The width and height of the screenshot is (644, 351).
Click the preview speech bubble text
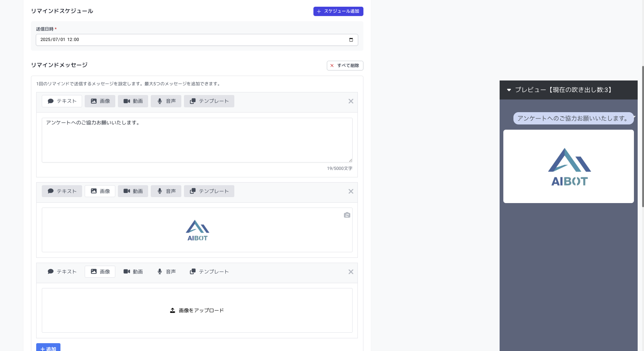pyautogui.click(x=572, y=118)
